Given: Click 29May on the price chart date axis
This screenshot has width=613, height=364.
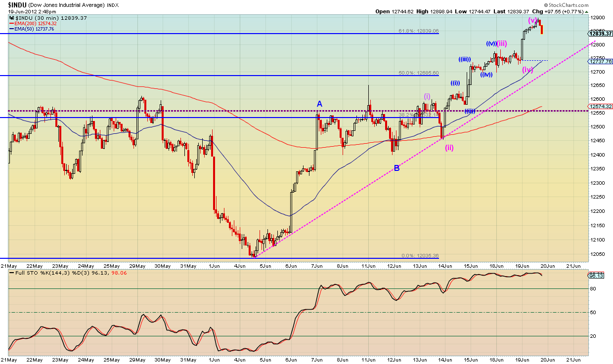Looking at the screenshot, I should point(137,265).
